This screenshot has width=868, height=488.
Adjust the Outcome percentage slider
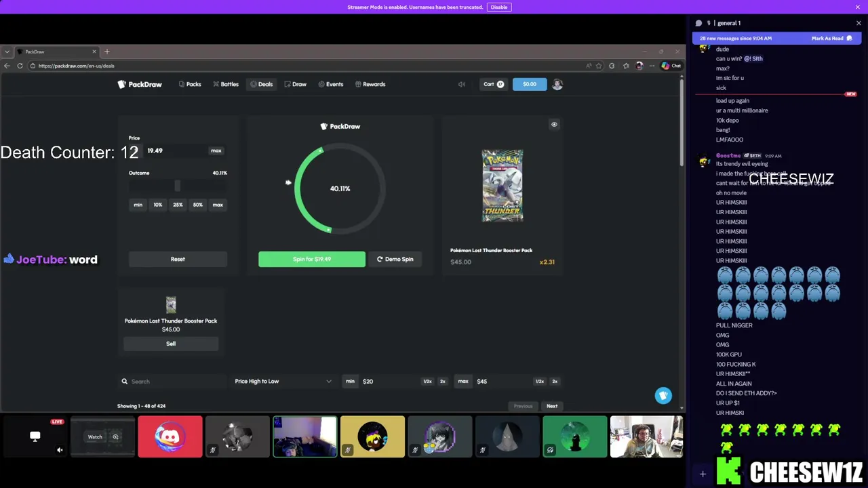[x=178, y=186]
